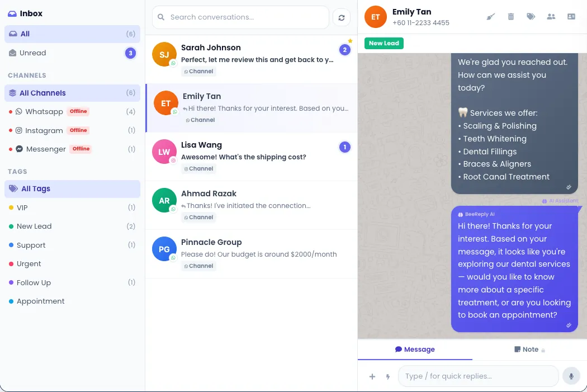Open Emily Tan conversation in list
This screenshot has height=392, width=587.
(x=252, y=108)
